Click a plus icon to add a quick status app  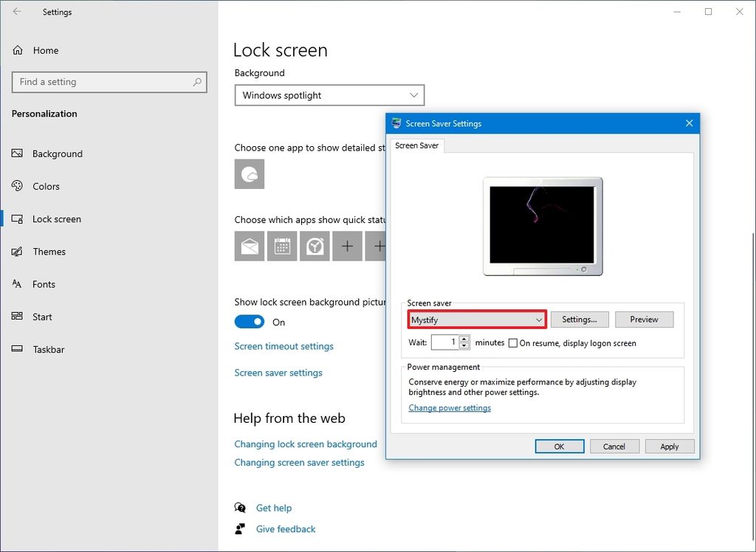tap(347, 246)
